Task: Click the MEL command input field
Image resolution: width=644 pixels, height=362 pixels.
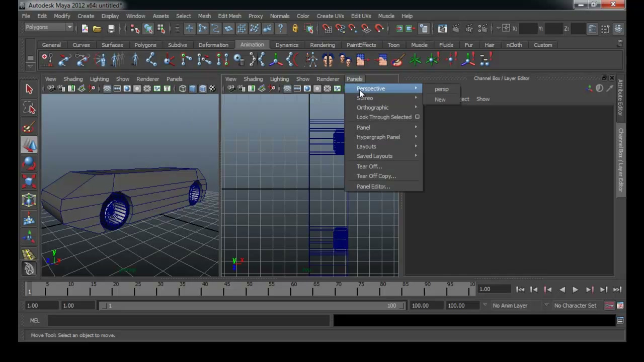Action: 189,320
